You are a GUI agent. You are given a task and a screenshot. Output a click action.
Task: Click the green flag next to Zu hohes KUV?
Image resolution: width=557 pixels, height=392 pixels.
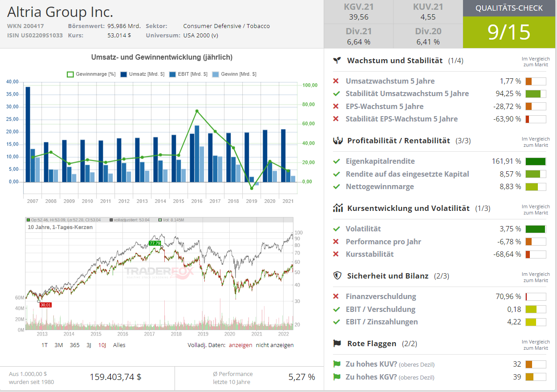pyautogui.click(x=337, y=364)
